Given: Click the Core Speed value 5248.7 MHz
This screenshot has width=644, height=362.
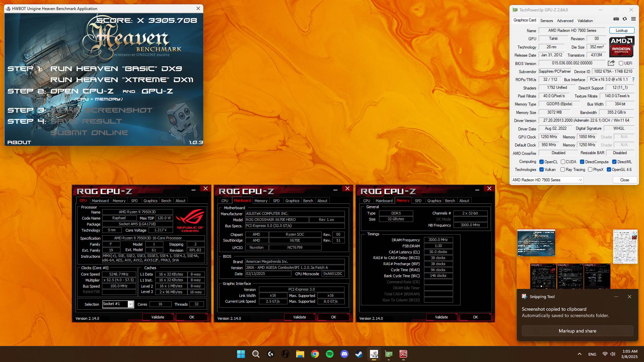Looking at the screenshot, I should pyautogui.click(x=119, y=274).
